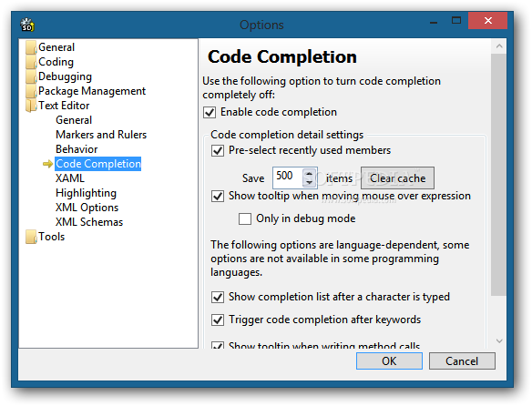Collapse the Text Editor open folder icon
The width and height of the screenshot is (532, 406).
point(31,106)
